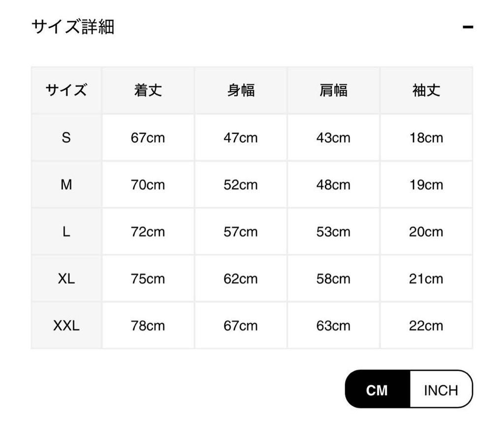Click the 53cm shoulder width cell

point(333,232)
